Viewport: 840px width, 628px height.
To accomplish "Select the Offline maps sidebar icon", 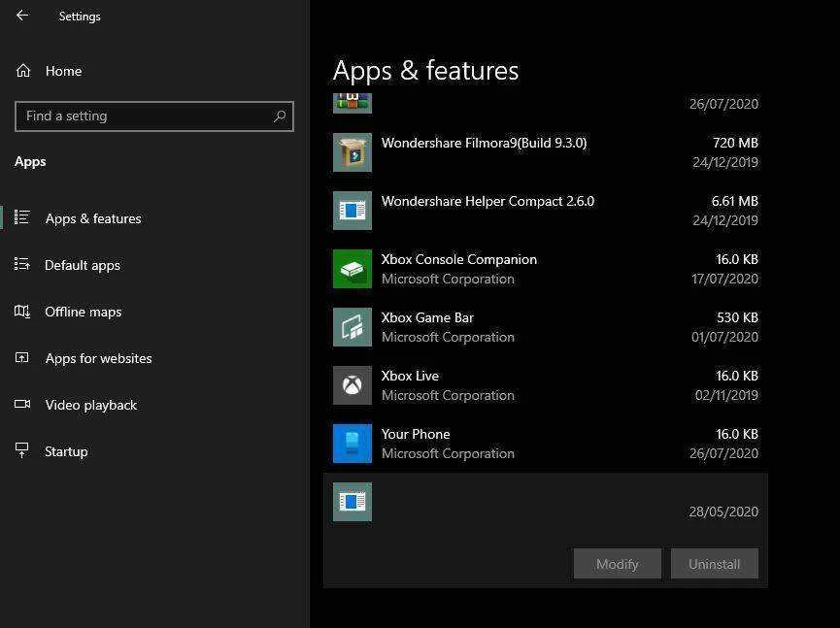I will (22, 311).
